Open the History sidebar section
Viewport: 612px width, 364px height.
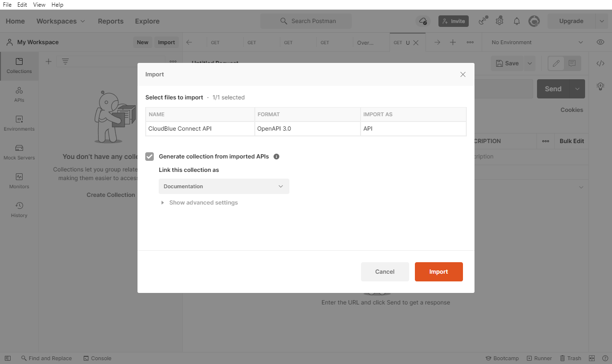[19, 210]
